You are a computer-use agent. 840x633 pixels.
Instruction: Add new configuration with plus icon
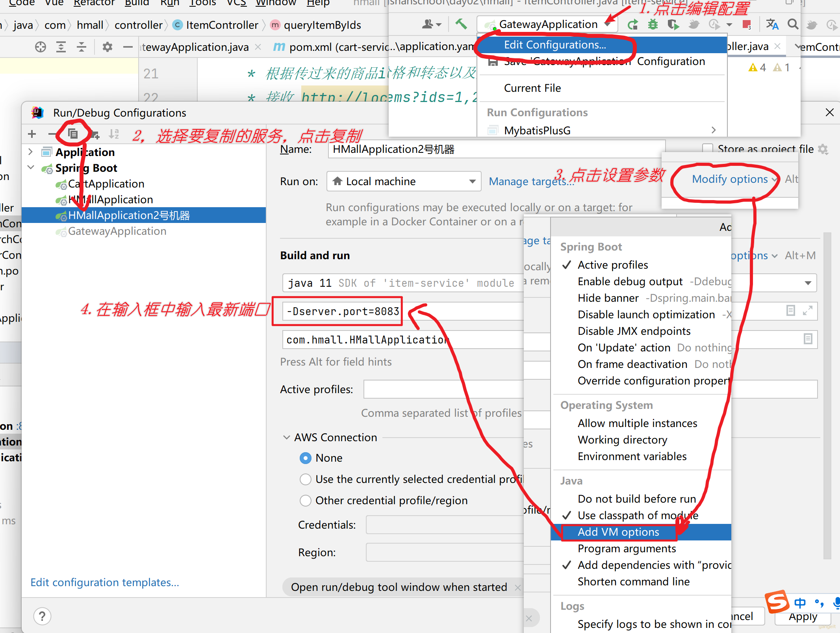click(x=32, y=134)
